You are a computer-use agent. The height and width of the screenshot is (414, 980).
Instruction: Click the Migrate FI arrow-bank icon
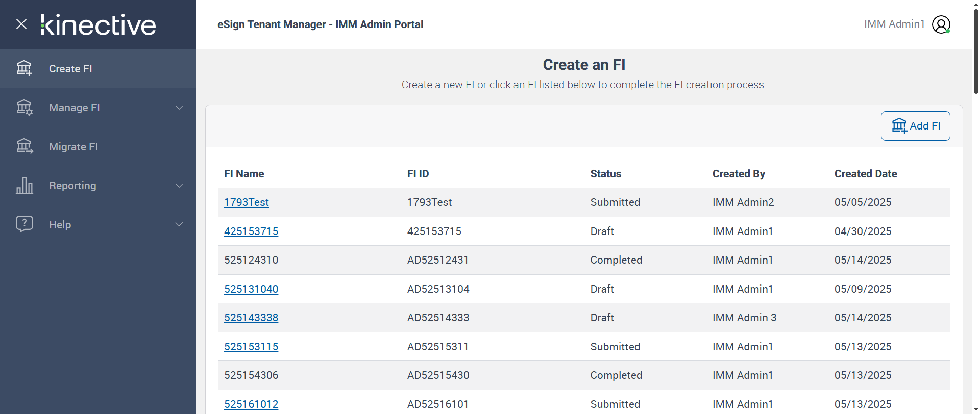(x=24, y=147)
